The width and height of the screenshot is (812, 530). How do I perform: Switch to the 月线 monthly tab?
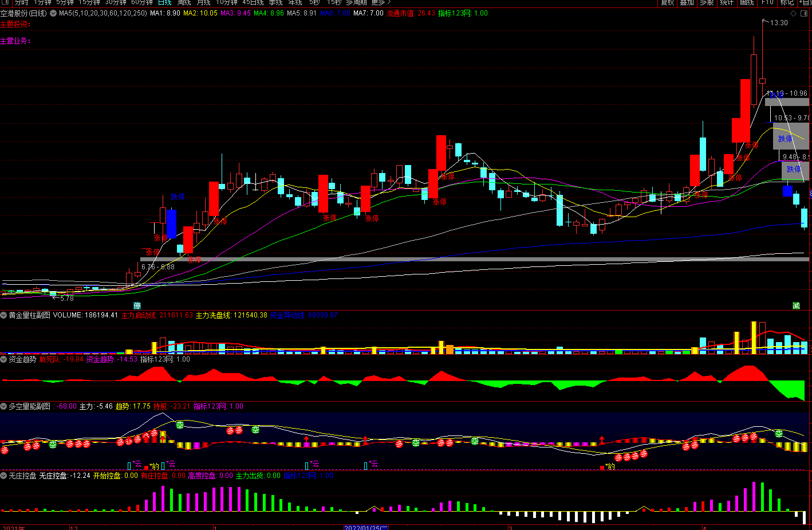(204, 3)
